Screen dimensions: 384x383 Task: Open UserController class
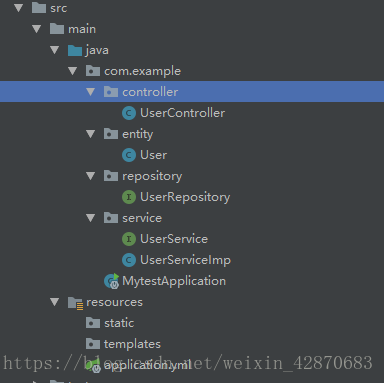tap(182, 113)
